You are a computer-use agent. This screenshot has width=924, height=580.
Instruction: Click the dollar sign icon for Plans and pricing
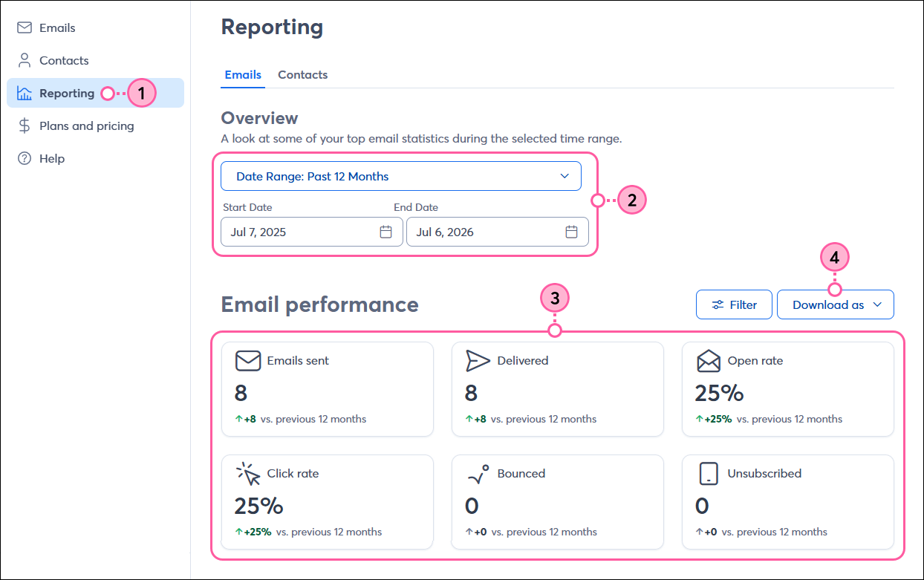pyautogui.click(x=25, y=126)
